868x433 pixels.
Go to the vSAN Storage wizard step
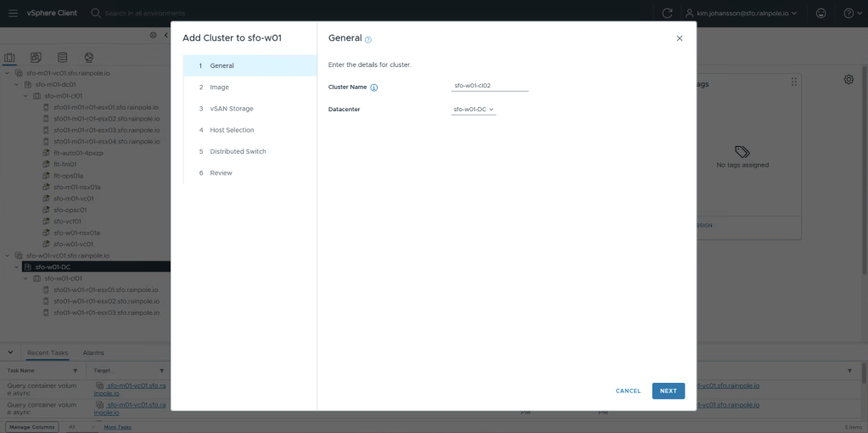pyautogui.click(x=231, y=109)
